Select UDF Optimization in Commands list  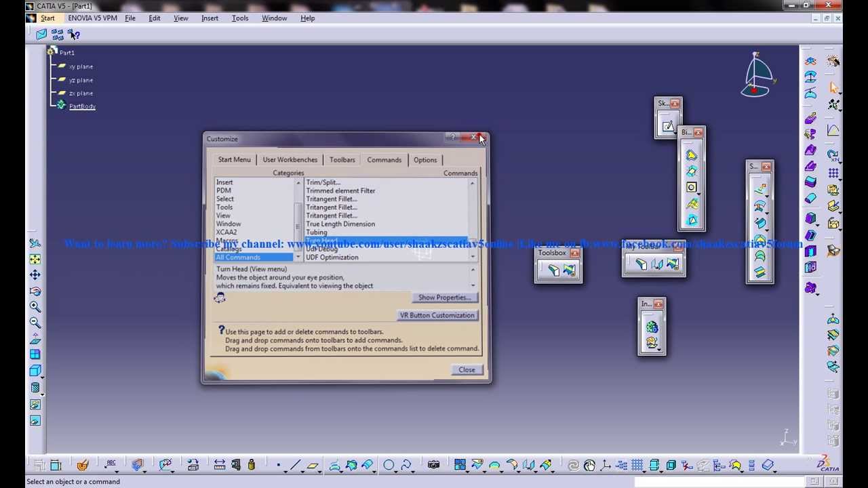(x=332, y=258)
